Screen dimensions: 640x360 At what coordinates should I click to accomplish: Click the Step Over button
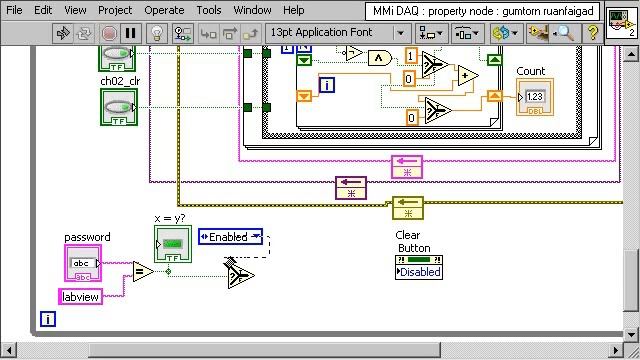[230, 33]
